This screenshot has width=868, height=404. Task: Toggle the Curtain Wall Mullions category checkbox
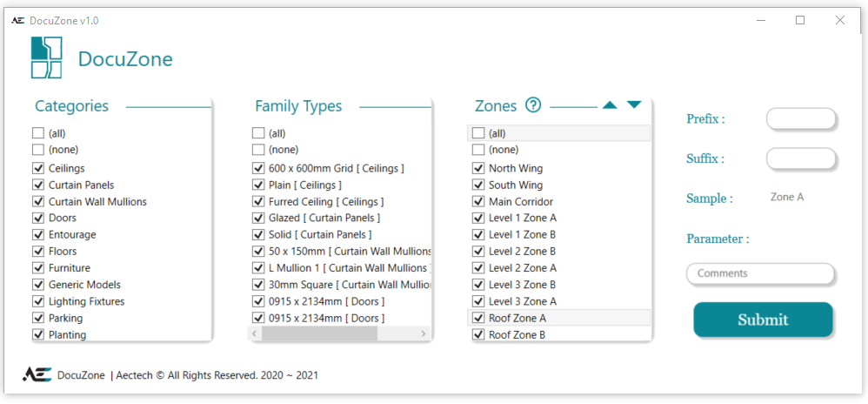coord(38,201)
